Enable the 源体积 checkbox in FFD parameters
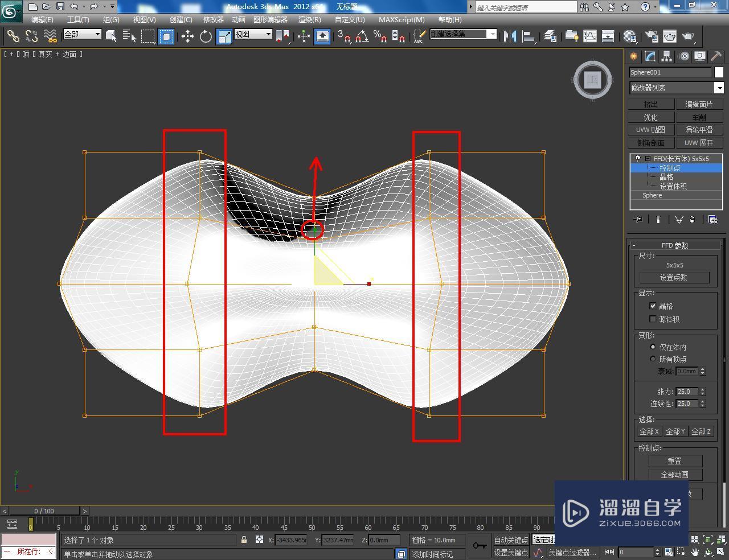Viewport: 729px width, 560px height. pyautogui.click(x=653, y=319)
